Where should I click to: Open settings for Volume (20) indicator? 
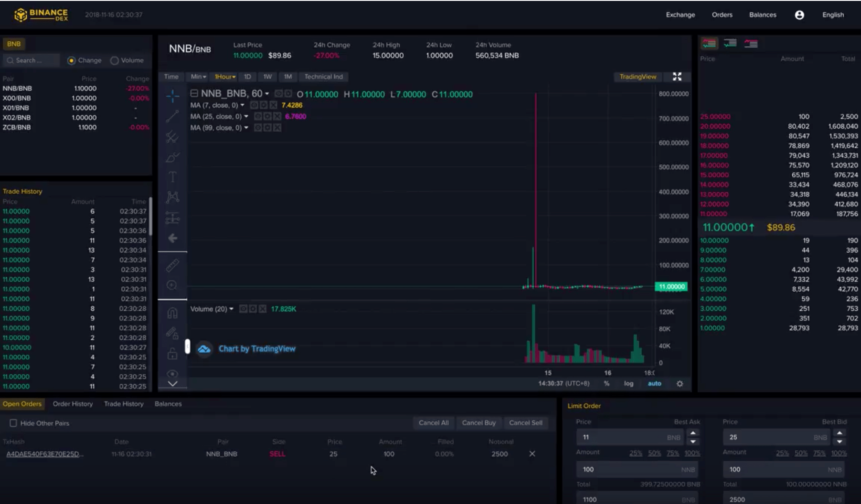point(253,309)
